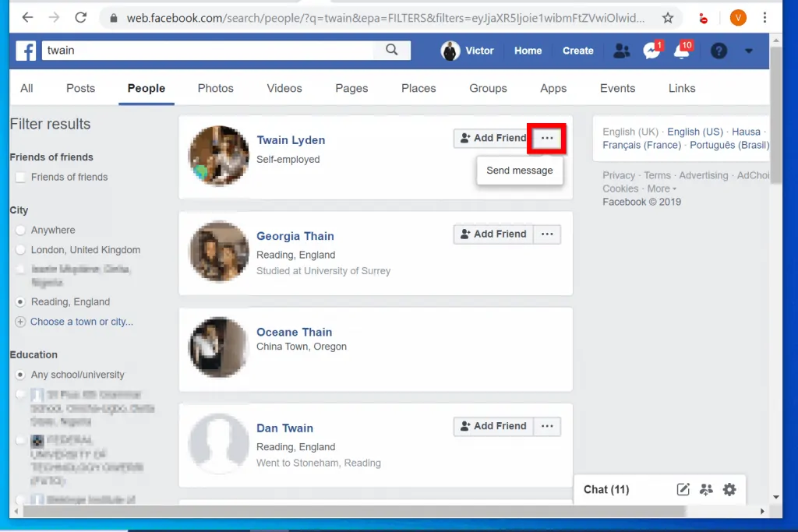Select London, United Kingdom radio button

[20, 250]
